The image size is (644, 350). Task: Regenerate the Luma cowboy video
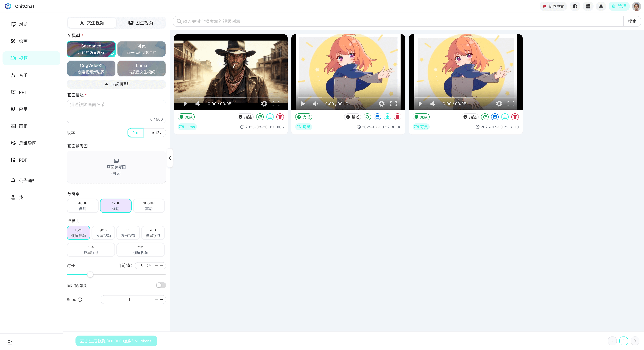[x=260, y=117]
